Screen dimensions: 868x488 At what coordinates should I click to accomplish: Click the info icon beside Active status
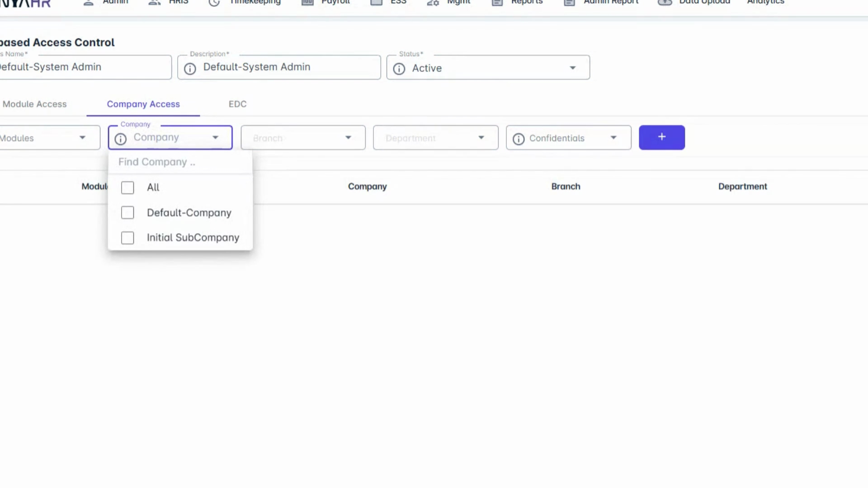coord(399,69)
